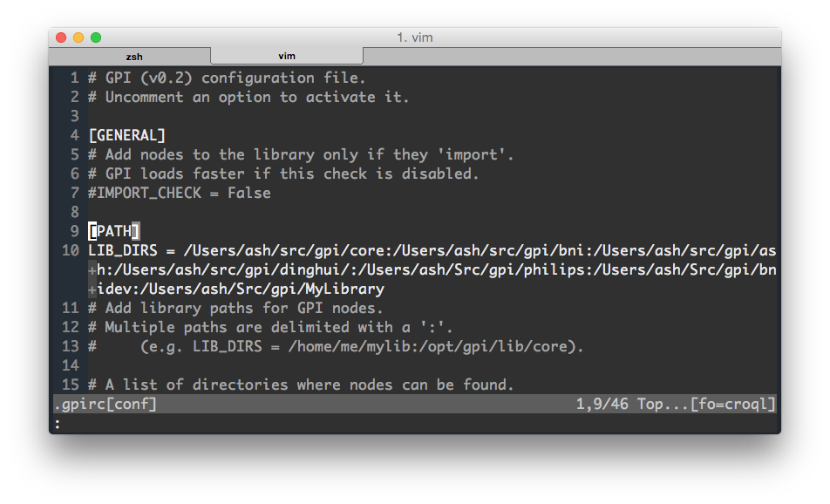Viewport: 830px width, 504px height.
Task: Click line number 15 in the gutter
Action: [71, 385]
